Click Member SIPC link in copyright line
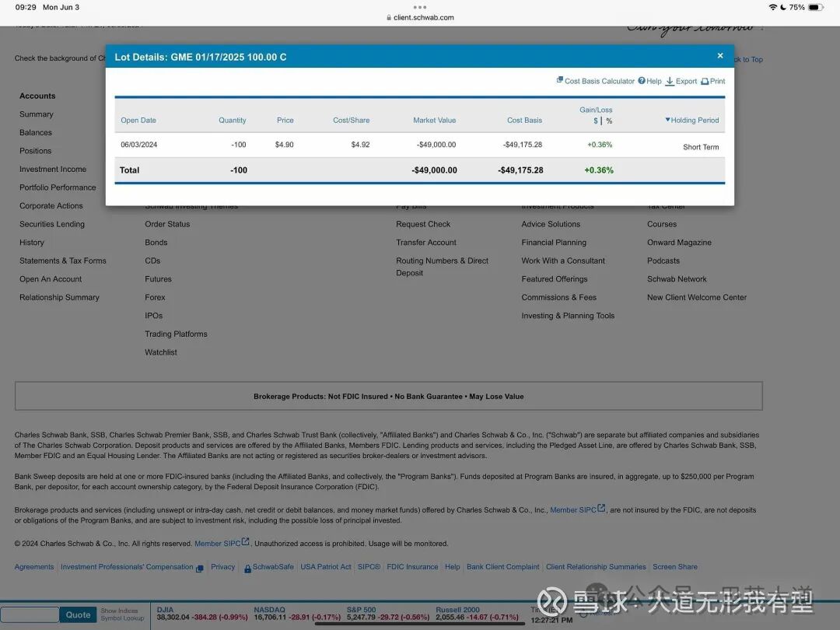This screenshot has width=840, height=630. coord(221,543)
